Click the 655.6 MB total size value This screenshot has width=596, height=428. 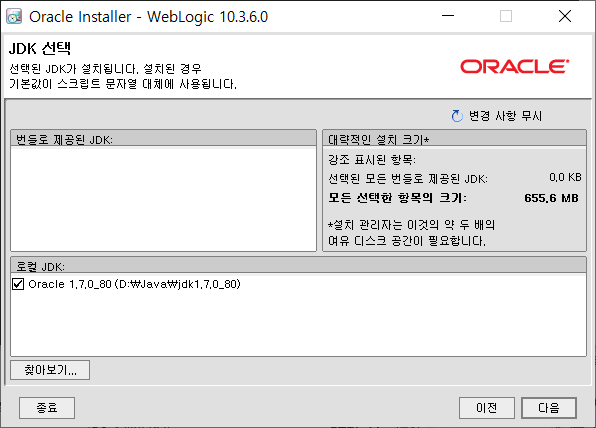551,198
